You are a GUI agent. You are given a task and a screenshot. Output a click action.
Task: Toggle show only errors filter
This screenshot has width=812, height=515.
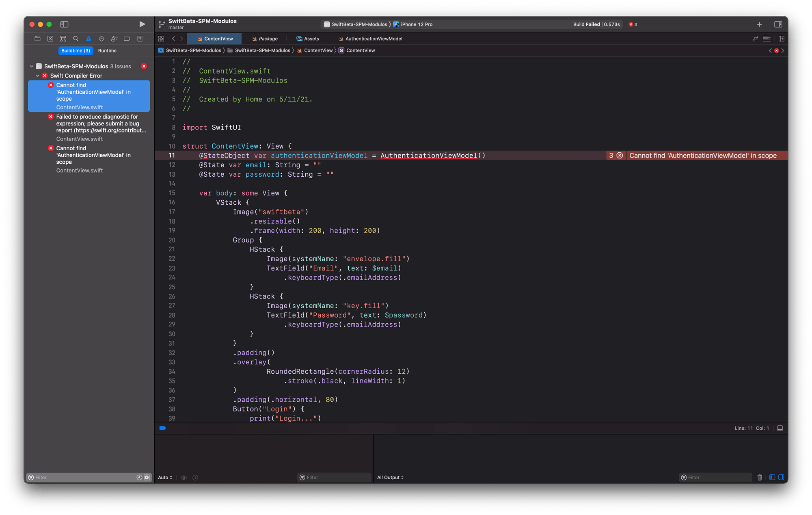click(147, 477)
